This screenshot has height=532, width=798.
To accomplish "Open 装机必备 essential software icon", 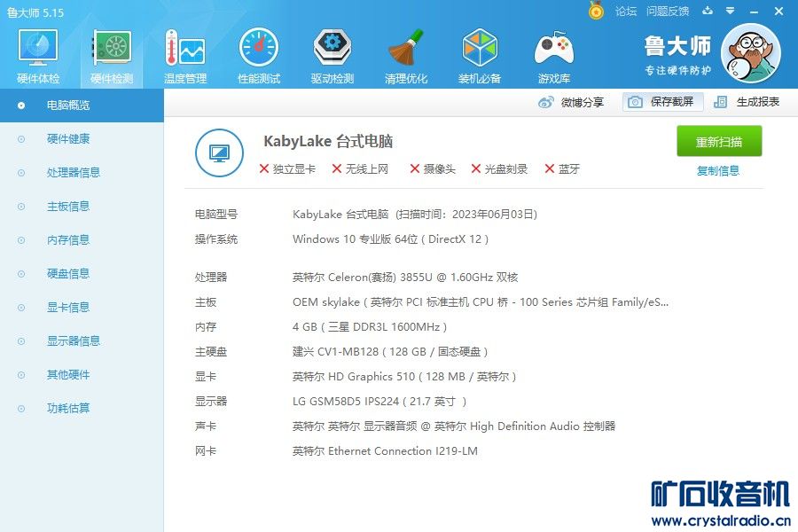I will tap(480, 56).
